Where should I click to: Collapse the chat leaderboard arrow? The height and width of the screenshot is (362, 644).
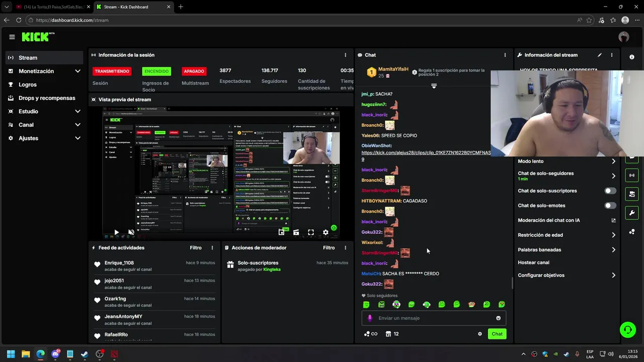434,86
